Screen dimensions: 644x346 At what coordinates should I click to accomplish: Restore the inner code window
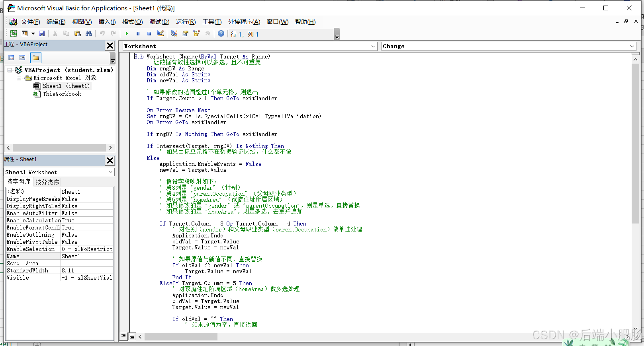point(626,21)
